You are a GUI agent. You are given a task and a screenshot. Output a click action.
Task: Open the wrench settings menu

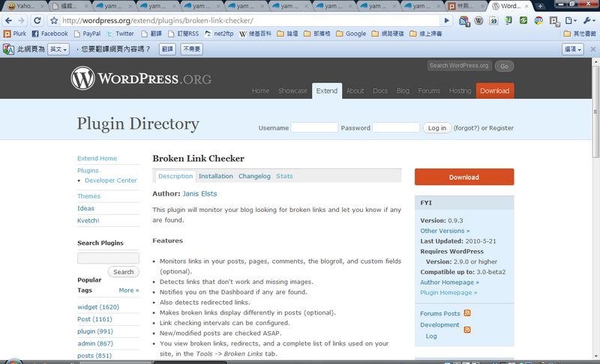(x=589, y=21)
